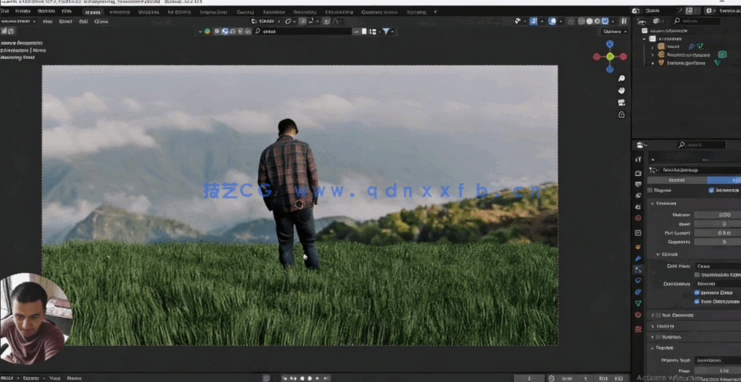Open the green Object Data tab
The height and width of the screenshot is (382, 741).
638,303
